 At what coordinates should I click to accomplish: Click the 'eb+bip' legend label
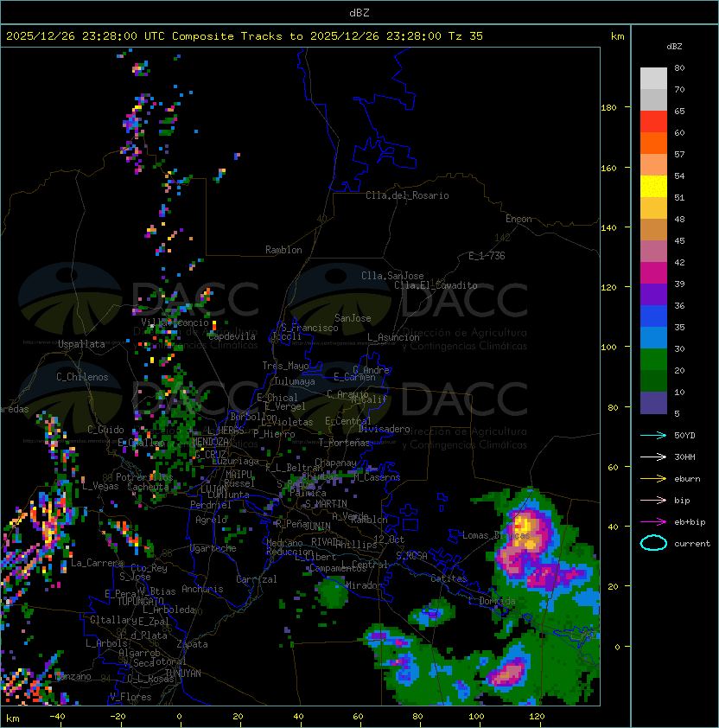point(690,522)
